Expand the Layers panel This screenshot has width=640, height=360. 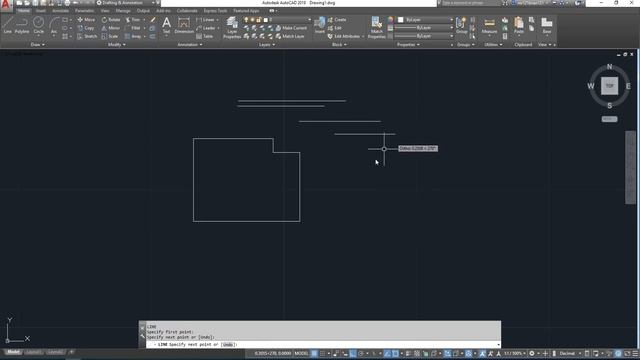point(267,44)
